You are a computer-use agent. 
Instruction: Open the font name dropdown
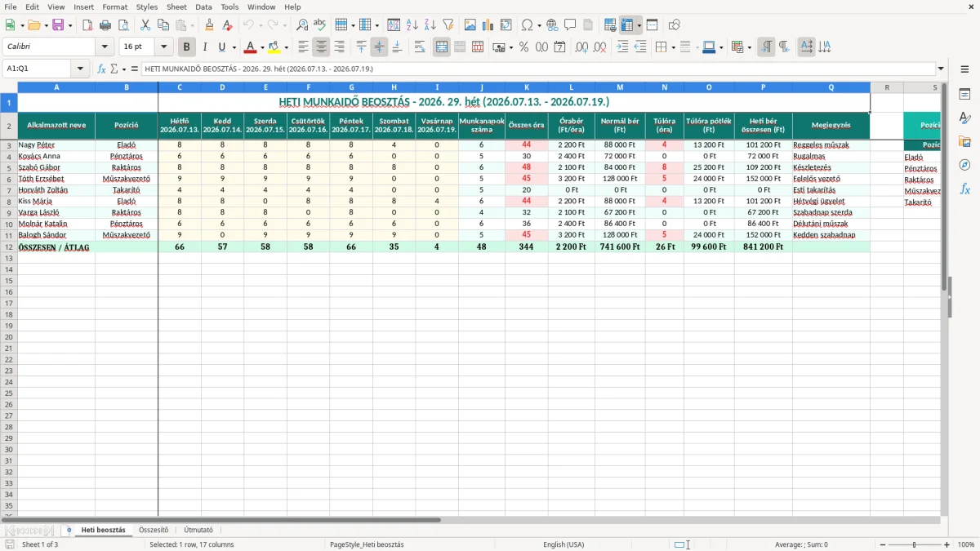tap(105, 47)
